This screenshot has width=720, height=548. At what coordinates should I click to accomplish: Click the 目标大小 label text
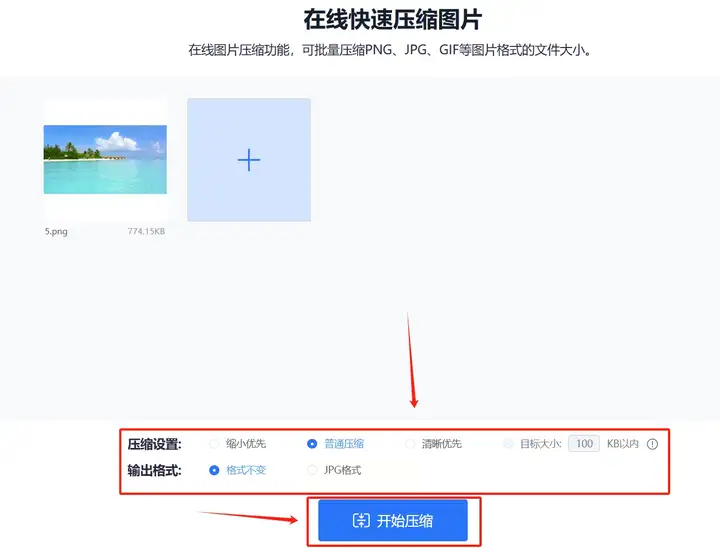(x=540, y=444)
